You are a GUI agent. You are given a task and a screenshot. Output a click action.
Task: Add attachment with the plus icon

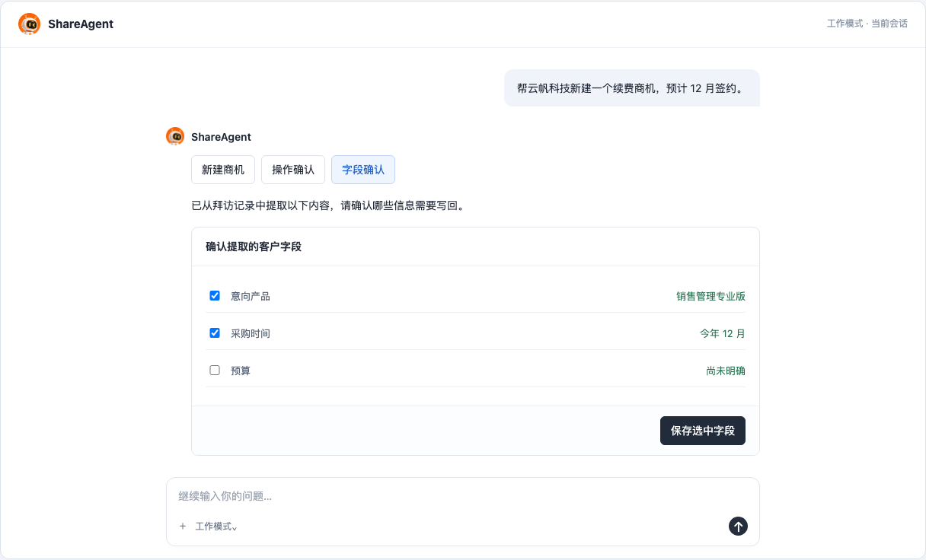click(x=183, y=526)
